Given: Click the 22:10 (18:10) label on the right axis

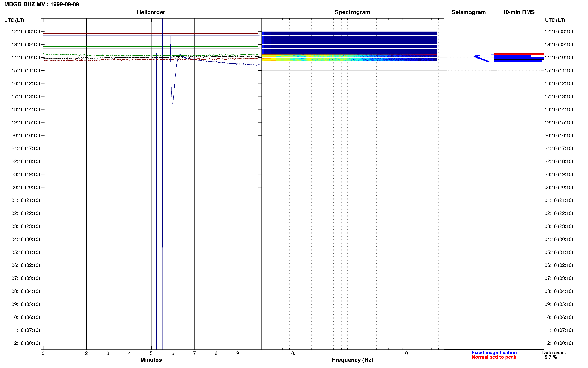Looking at the screenshot, I should pos(559,161).
